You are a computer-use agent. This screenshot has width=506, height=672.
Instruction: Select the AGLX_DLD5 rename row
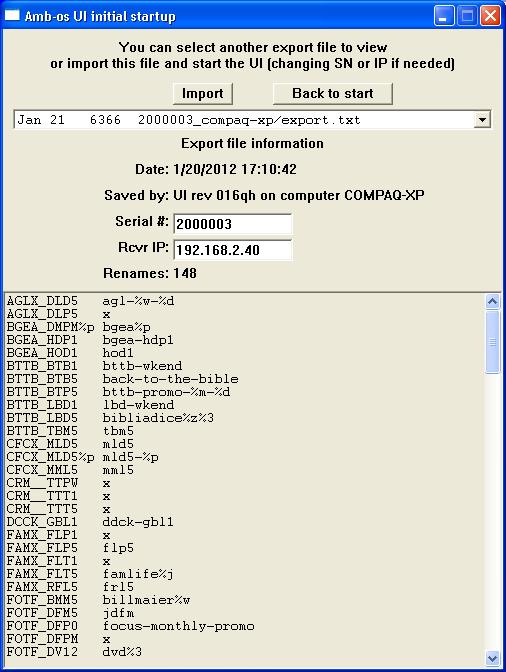[244, 301]
